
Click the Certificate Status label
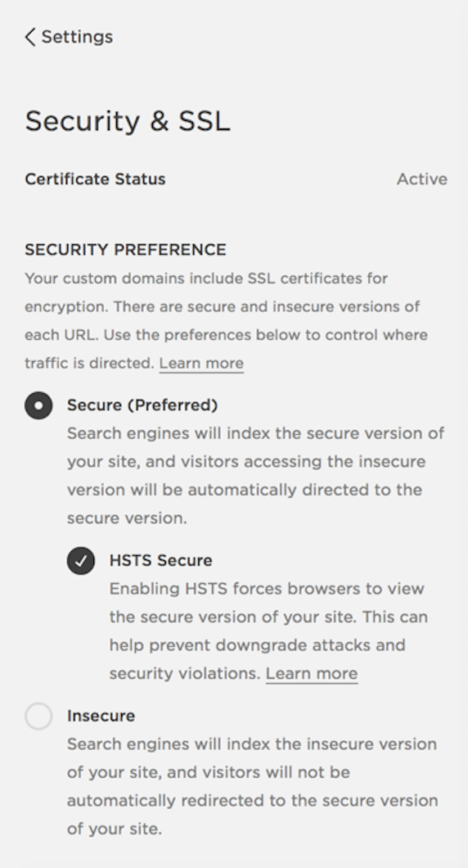pyautogui.click(x=95, y=179)
